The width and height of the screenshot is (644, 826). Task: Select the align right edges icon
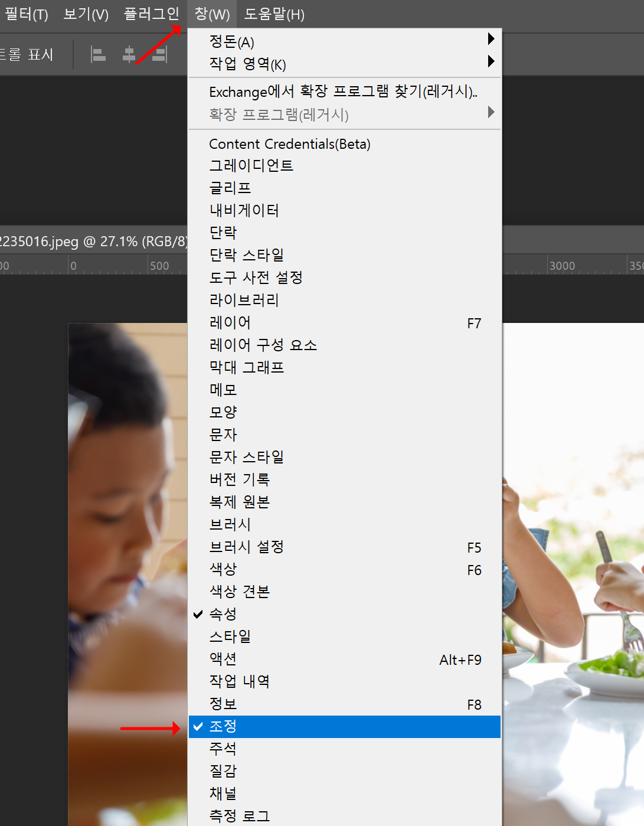(x=160, y=54)
